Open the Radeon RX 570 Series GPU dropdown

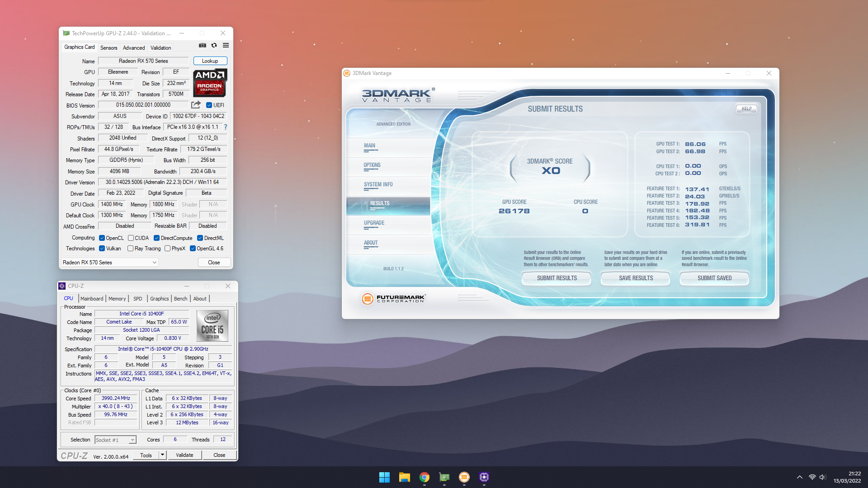click(x=110, y=263)
